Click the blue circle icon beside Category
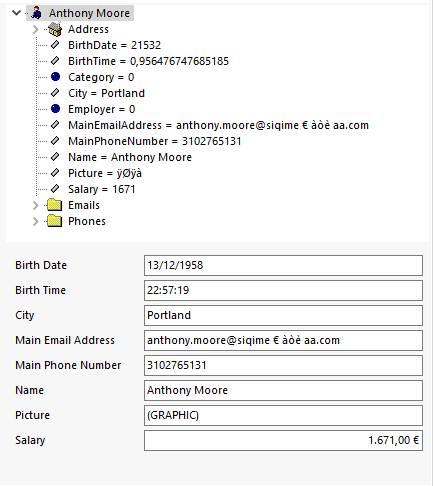This screenshot has width=433, height=486. (x=55, y=77)
